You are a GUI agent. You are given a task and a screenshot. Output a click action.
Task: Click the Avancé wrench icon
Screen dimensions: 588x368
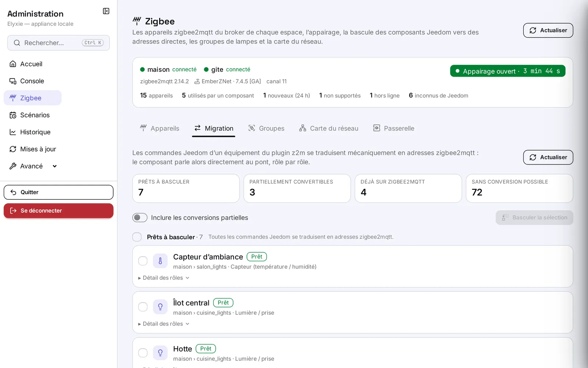pyautogui.click(x=13, y=166)
